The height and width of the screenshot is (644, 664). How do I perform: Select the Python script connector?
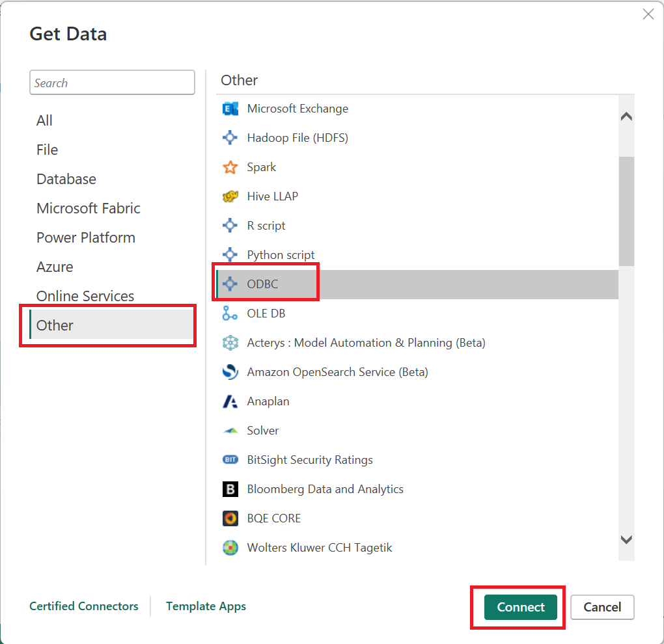tap(281, 254)
